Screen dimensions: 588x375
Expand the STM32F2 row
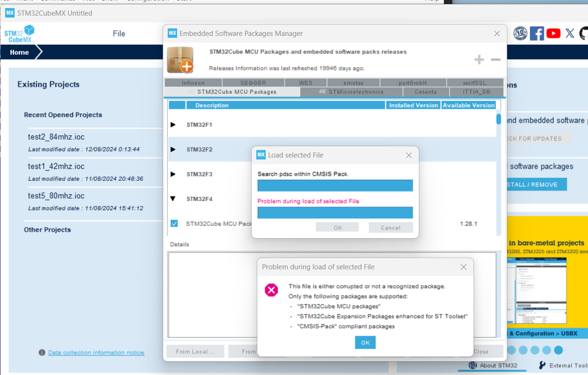pos(173,149)
